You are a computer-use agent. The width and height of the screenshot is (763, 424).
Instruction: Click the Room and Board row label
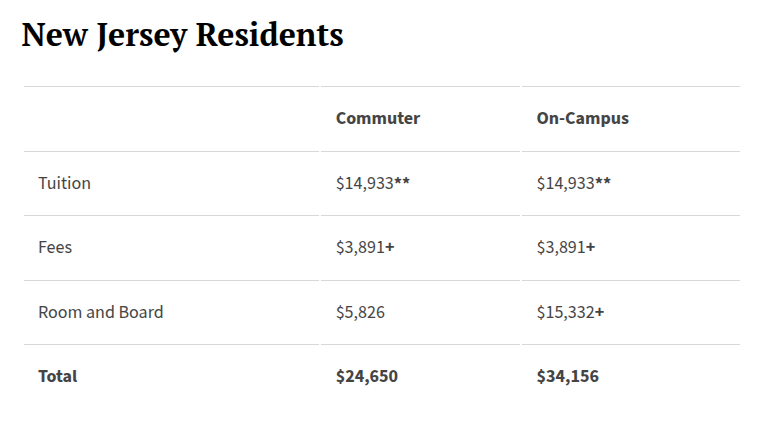click(100, 311)
